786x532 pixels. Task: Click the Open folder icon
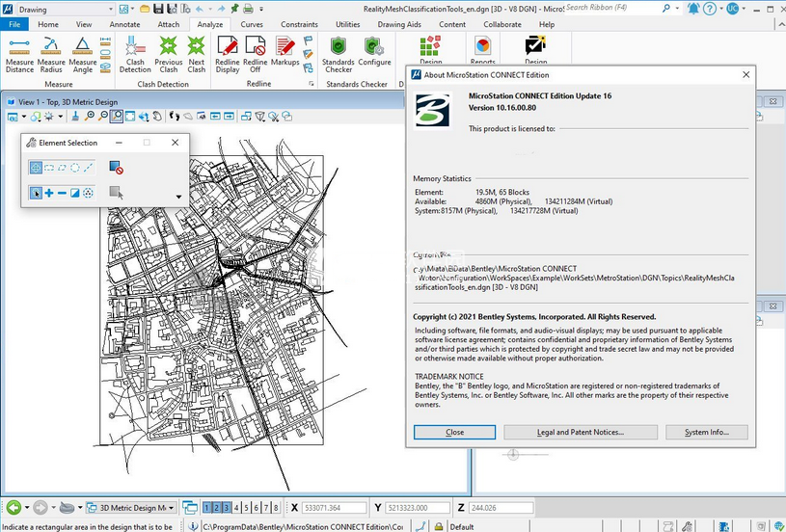tap(145, 9)
